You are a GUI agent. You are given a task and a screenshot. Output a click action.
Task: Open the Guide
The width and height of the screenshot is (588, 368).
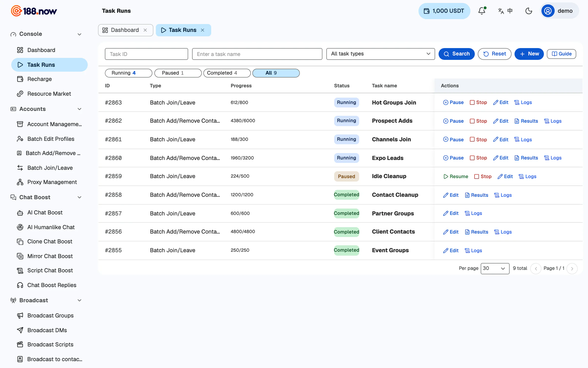[561, 54]
